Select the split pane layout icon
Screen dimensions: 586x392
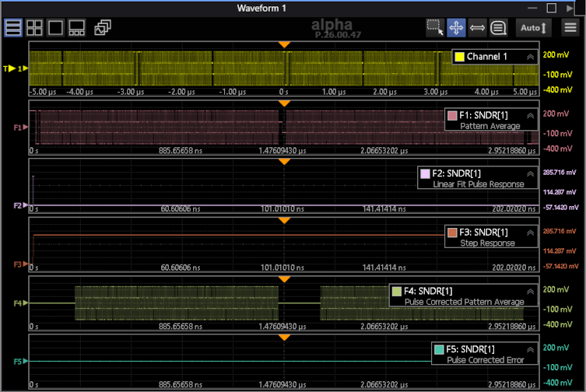tap(76, 28)
